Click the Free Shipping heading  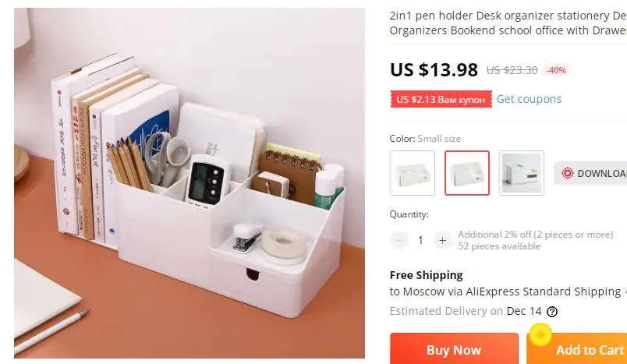click(427, 275)
